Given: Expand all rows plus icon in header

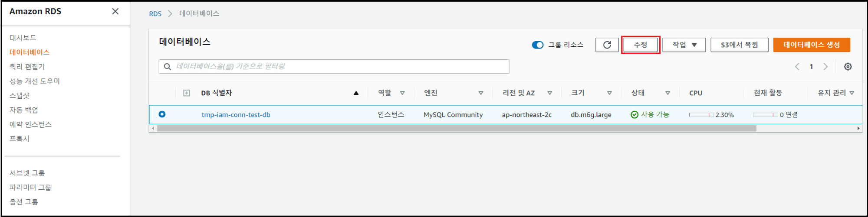Looking at the screenshot, I should click(x=187, y=93).
